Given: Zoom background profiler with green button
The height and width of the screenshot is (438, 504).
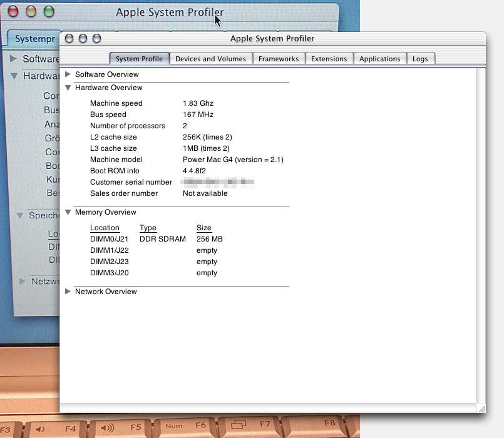Looking at the screenshot, I should [49, 11].
